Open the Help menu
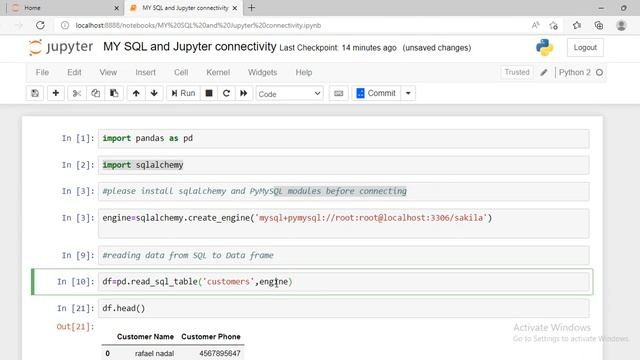This screenshot has width=640, height=360. pos(304,72)
